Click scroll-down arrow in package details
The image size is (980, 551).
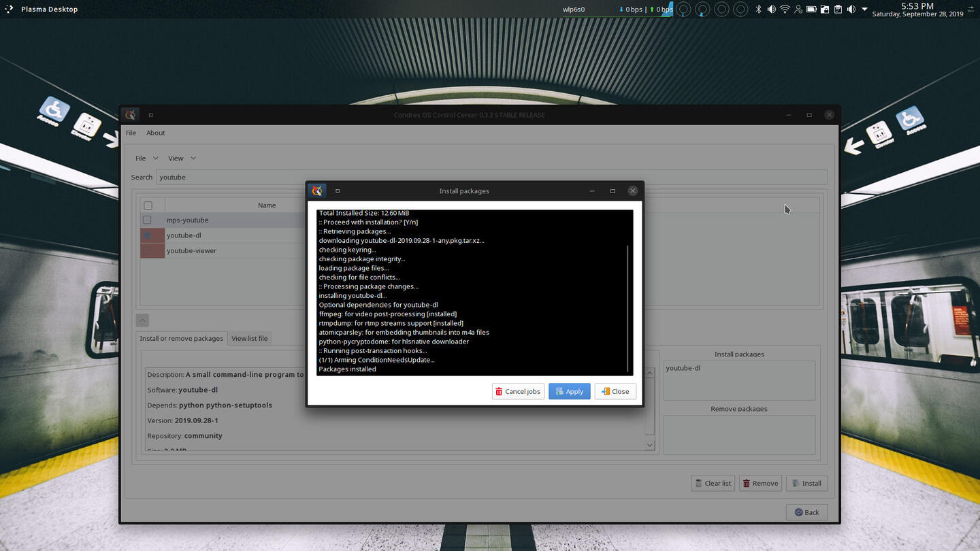coord(650,445)
